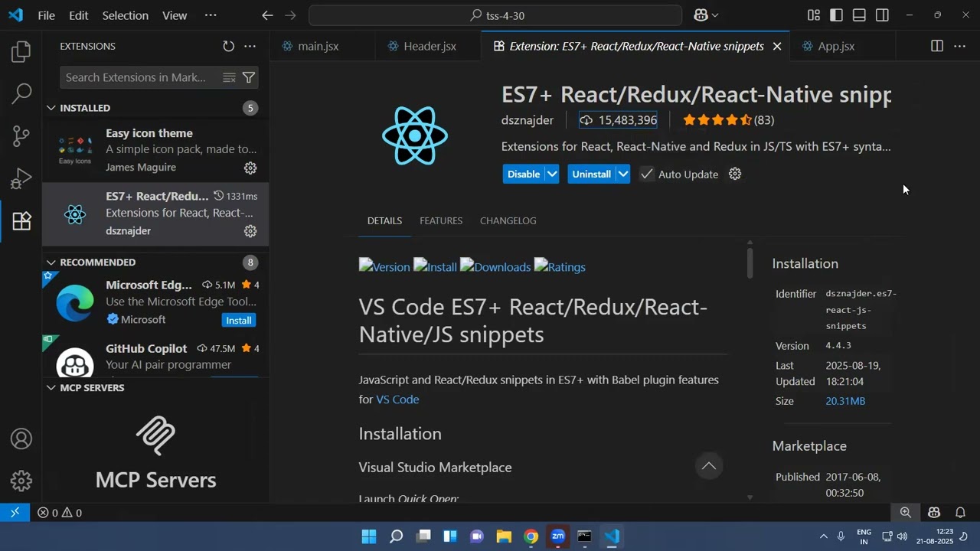
Task: Toggle the secondary side bar visibility
Action: [x=883, y=15]
